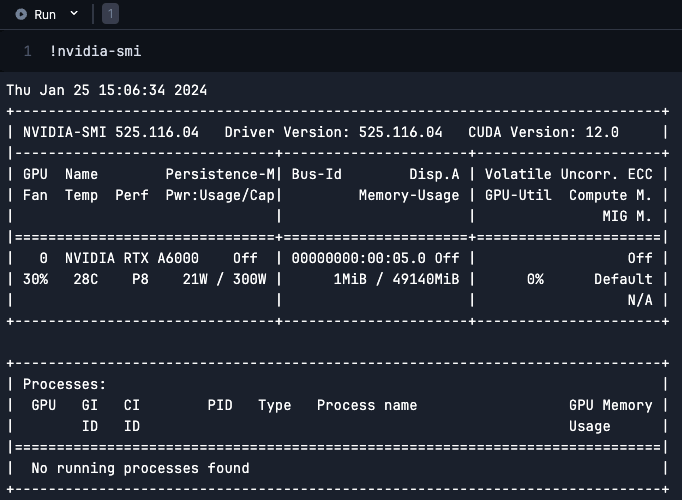
Task: Click bus id 00000000:00:05.0
Action: (x=358, y=258)
